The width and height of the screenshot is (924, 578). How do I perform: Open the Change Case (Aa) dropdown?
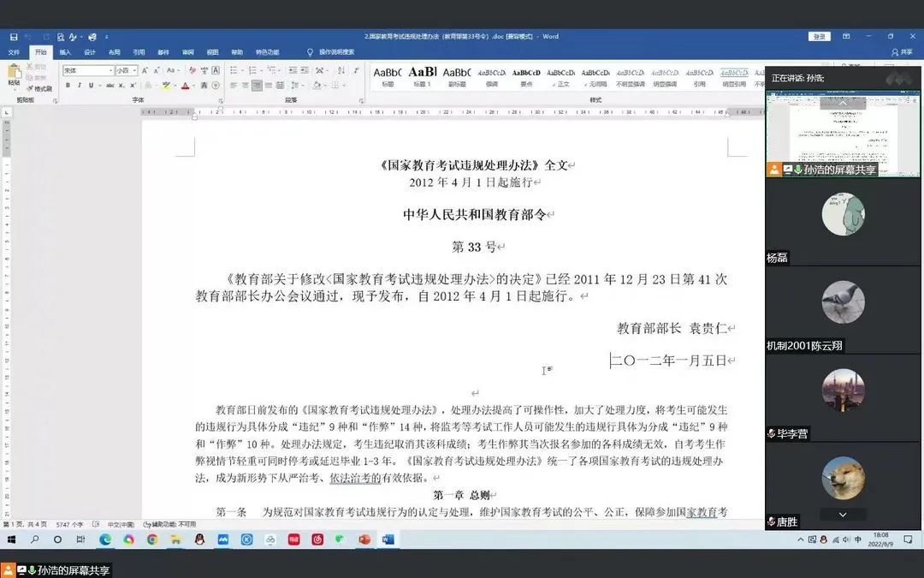tap(173, 71)
